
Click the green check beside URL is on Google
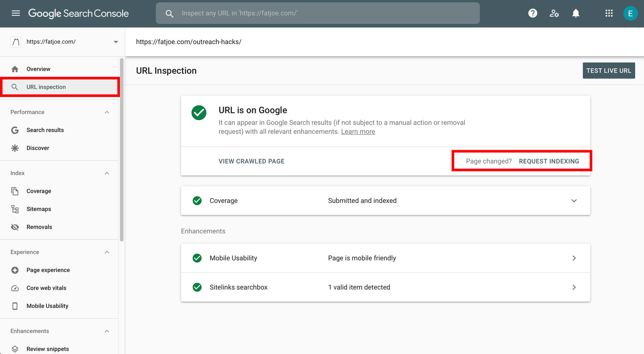(x=199, y=113)
